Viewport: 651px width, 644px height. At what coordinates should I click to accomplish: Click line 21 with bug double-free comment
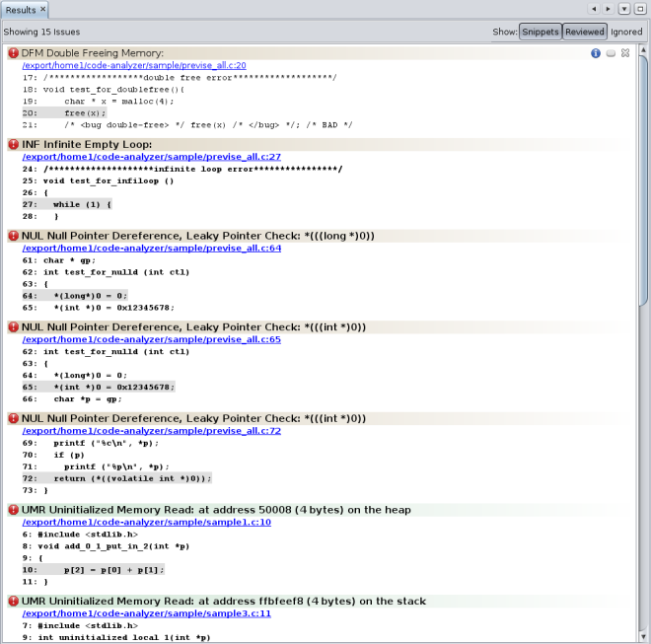click(x=187, y=125)
